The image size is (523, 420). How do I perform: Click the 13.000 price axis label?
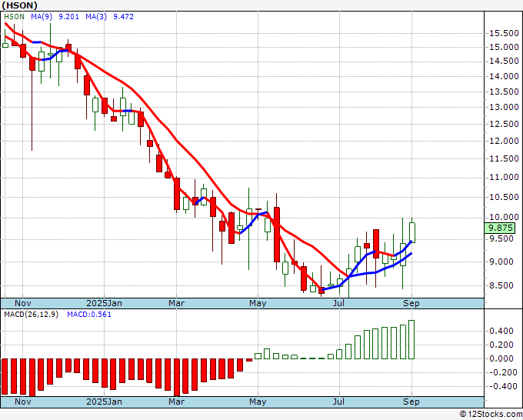(x=504, y=108)
